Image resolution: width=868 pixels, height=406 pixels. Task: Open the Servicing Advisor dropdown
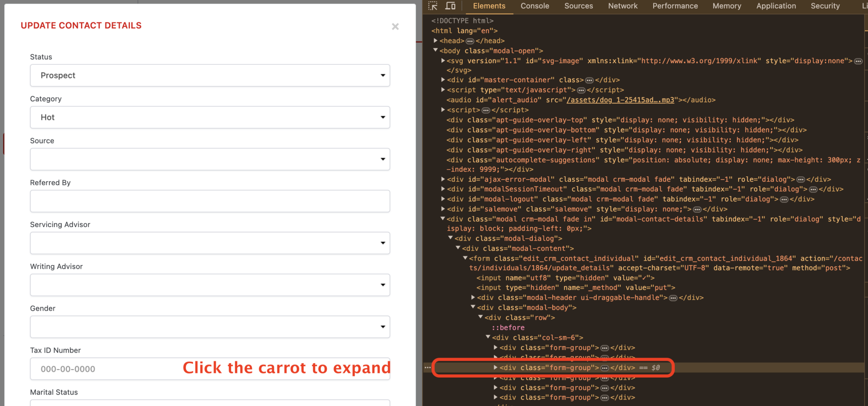pos(210,243)
